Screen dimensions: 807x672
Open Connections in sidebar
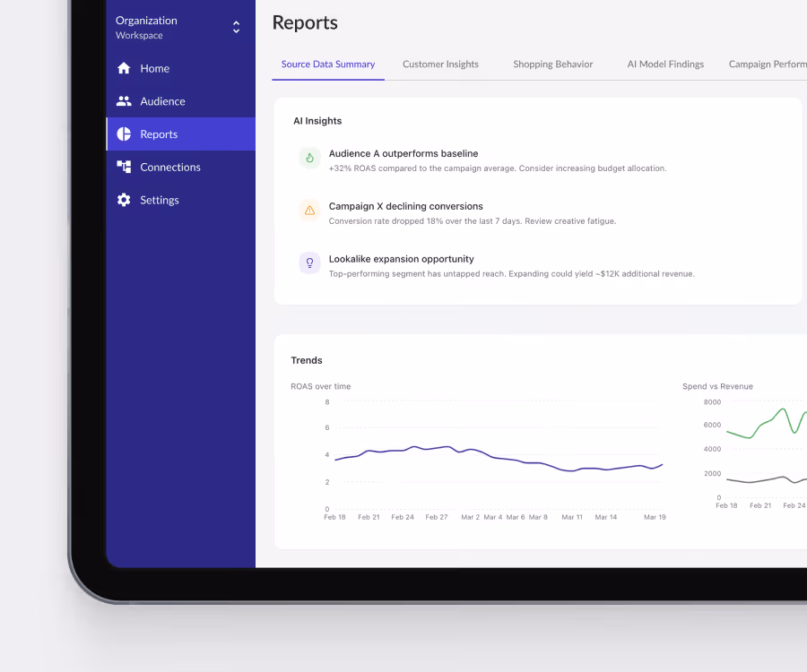tap(180, 167)
